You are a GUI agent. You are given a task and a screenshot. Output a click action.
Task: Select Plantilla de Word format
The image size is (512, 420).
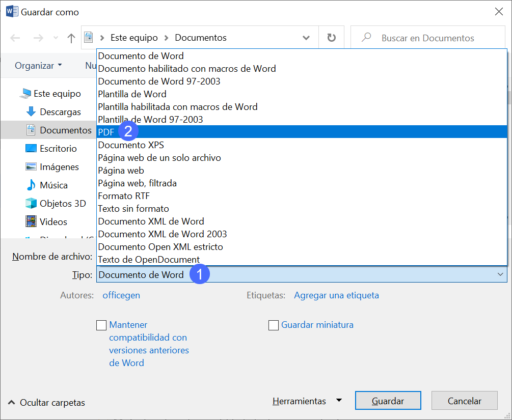click(302, 94)
